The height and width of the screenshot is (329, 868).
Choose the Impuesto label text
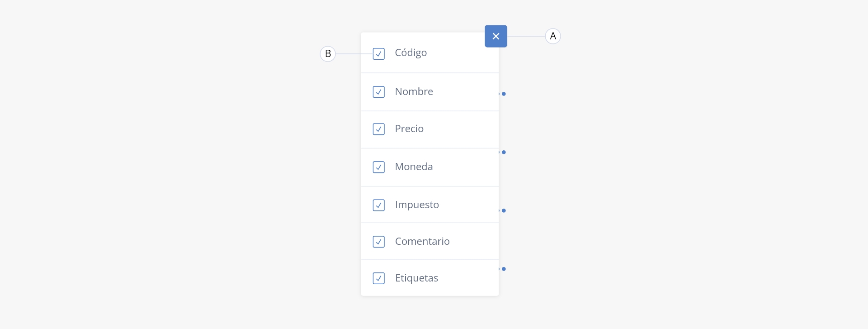click(417, 205)
